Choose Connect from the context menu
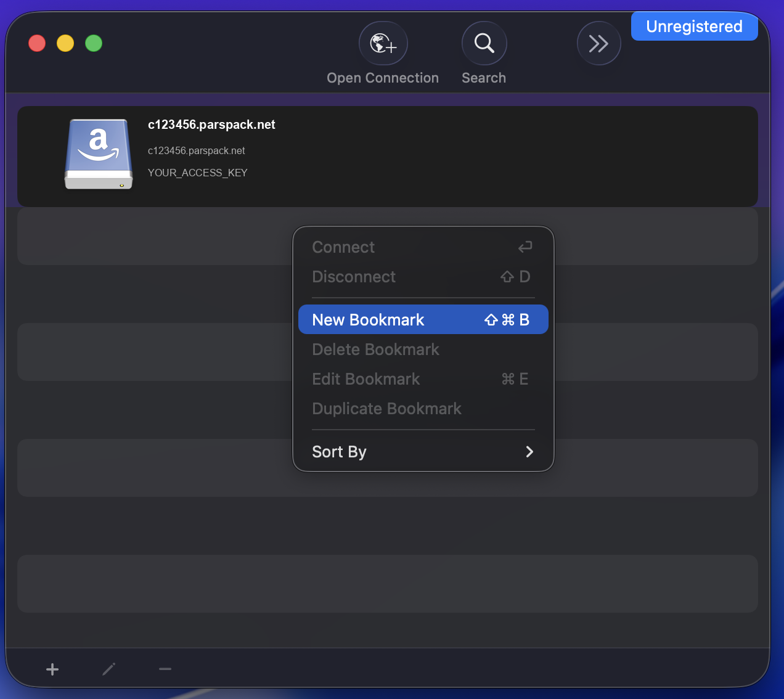 point(423,247)
